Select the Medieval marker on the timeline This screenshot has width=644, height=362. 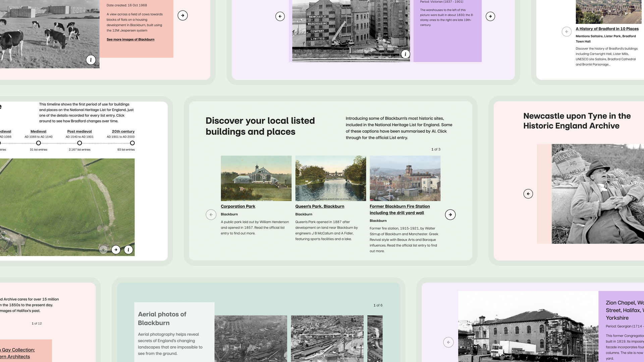click(x=38, y=143)
